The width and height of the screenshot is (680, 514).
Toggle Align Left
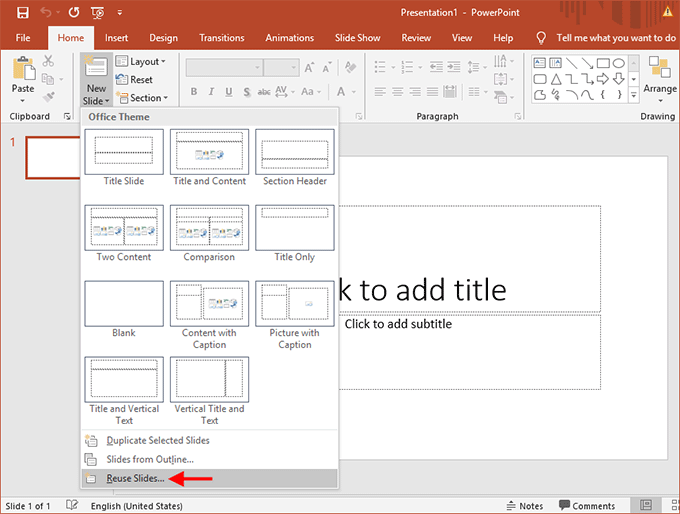point(380,92)
